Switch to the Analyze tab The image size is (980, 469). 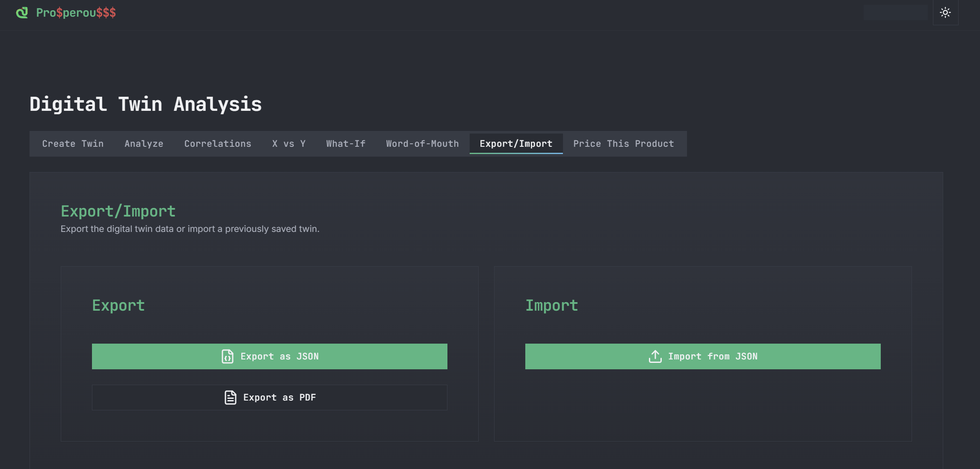coord(144,144)
